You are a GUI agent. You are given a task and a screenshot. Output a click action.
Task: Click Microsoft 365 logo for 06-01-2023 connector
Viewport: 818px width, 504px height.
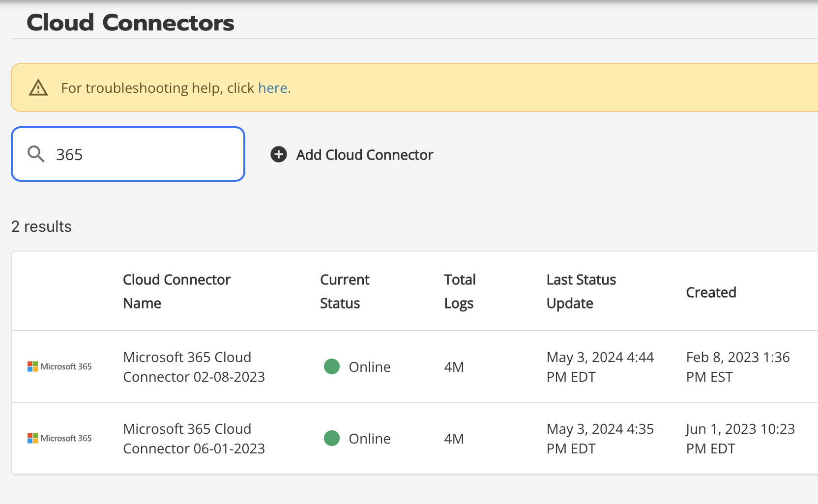(59, 438)
